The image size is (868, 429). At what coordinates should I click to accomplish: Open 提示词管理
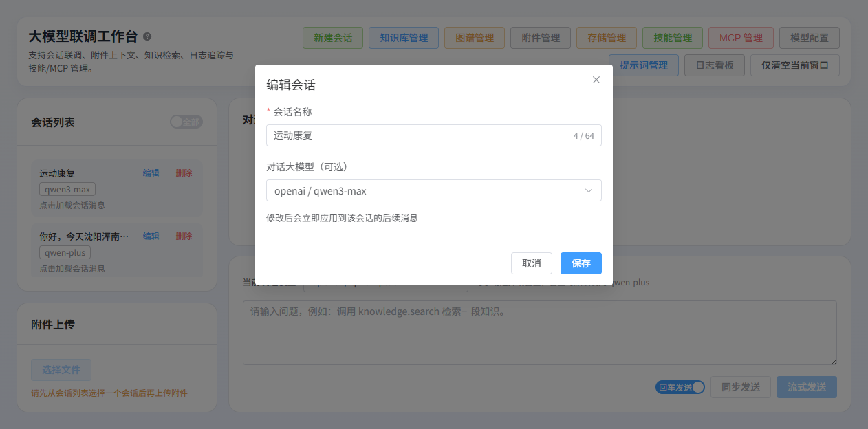coord(644,65)
